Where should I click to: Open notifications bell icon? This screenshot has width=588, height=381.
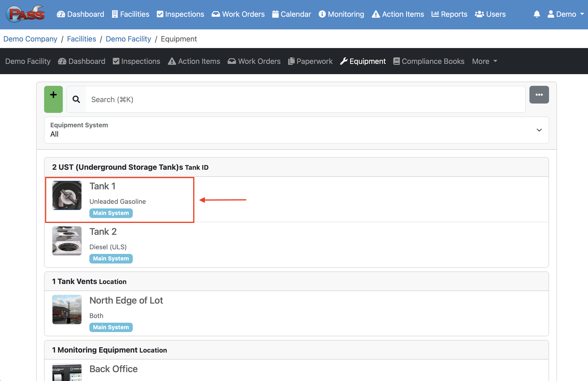(x=537, y=14)
